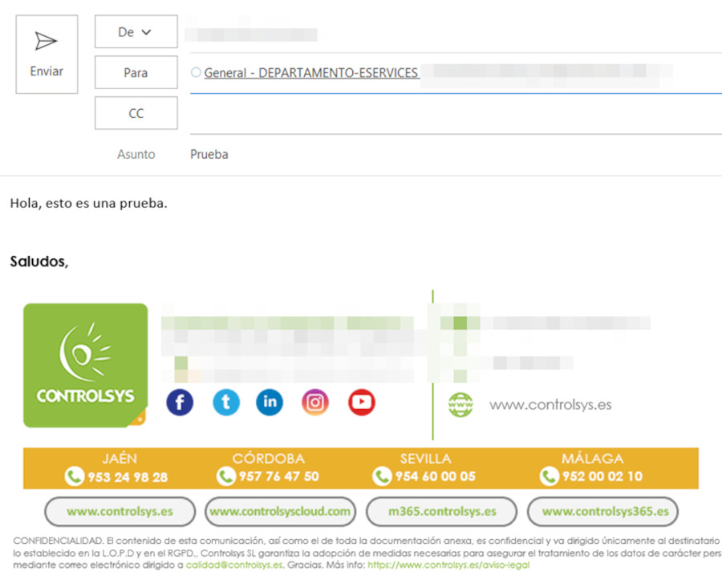Screen dimensions: 722x588
Task: Click the CÓRDOBA city heading
Action: pos(269,459)
